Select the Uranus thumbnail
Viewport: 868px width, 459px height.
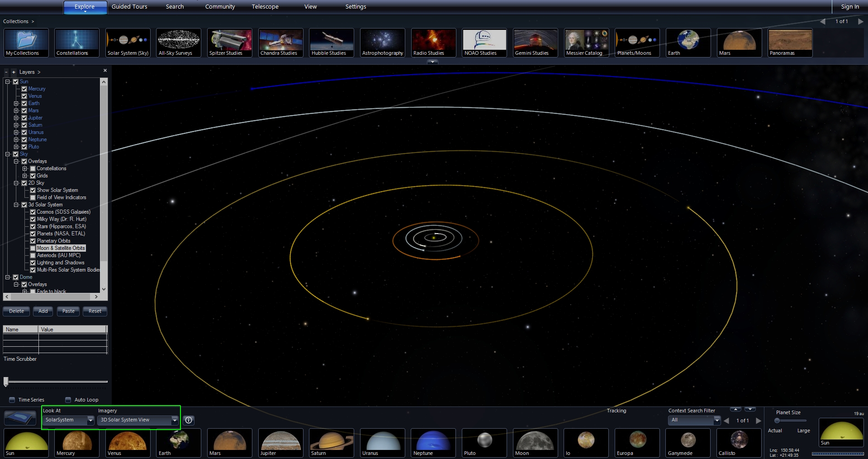click(x=383, y=443)
